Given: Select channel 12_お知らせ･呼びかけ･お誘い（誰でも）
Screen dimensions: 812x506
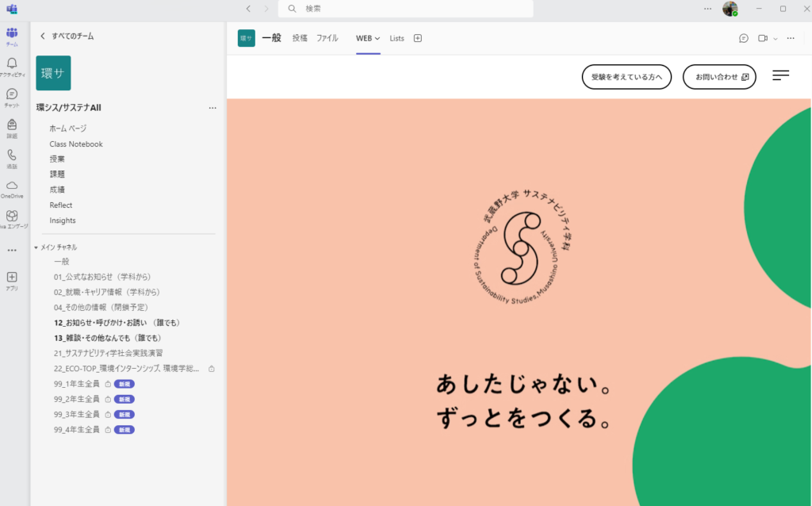Looking at the screenshot, I should coord(117,323).
